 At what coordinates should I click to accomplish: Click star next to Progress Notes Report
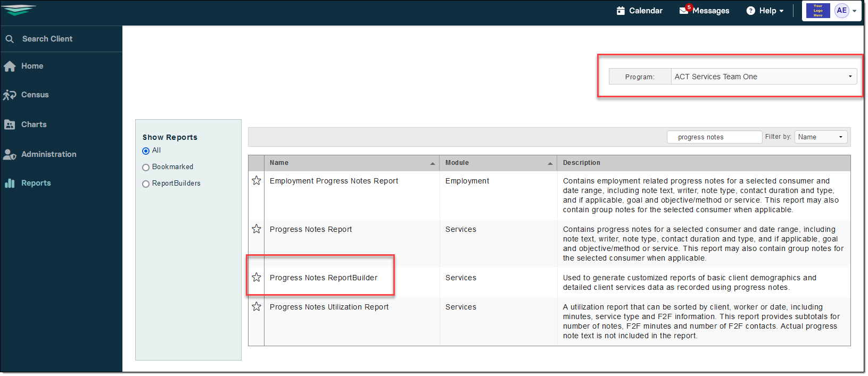click(x=257, y=229)
